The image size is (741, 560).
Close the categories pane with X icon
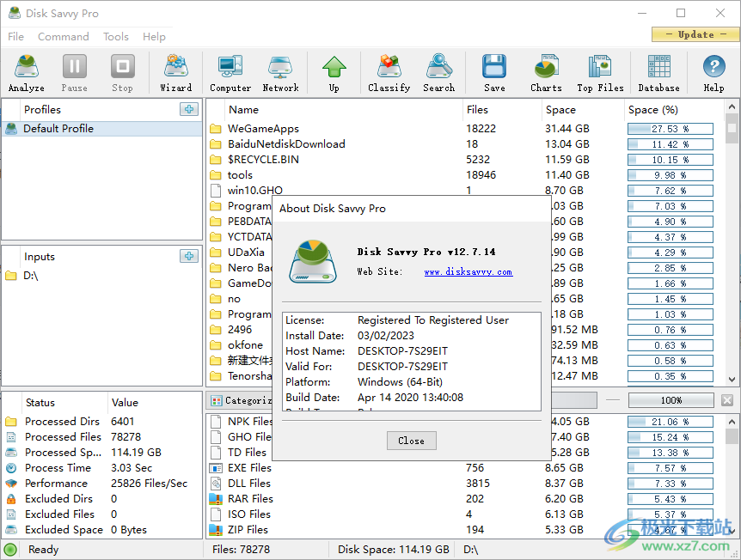coord(727,400)
